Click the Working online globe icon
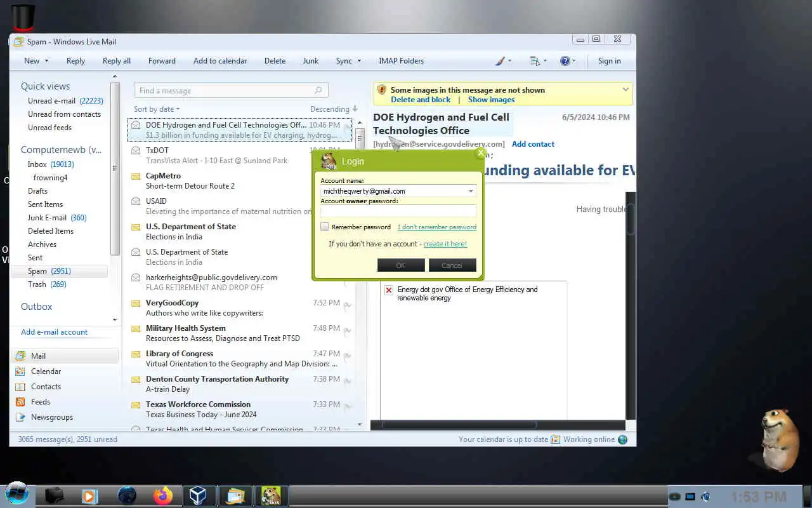Viewport: 812px width, 508px height. 622,439
